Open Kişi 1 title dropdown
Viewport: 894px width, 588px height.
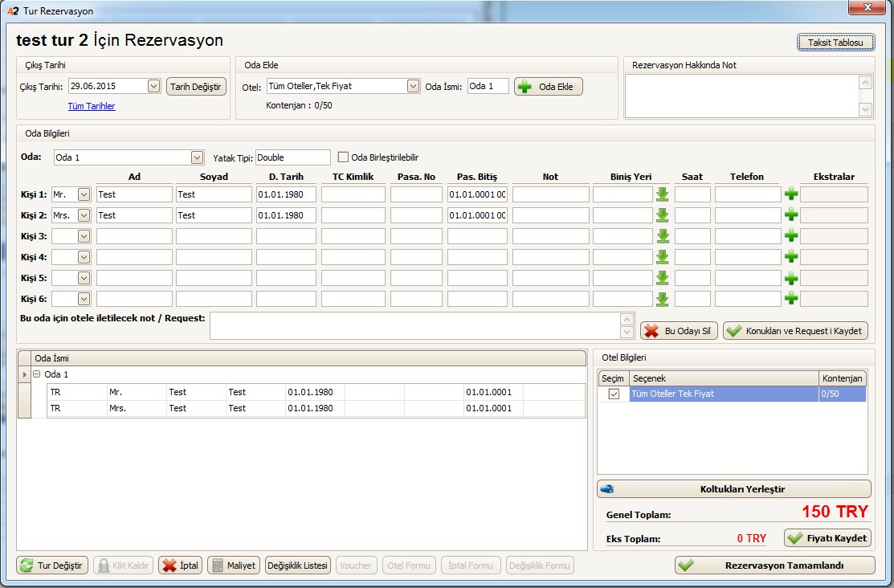(84, 194)
